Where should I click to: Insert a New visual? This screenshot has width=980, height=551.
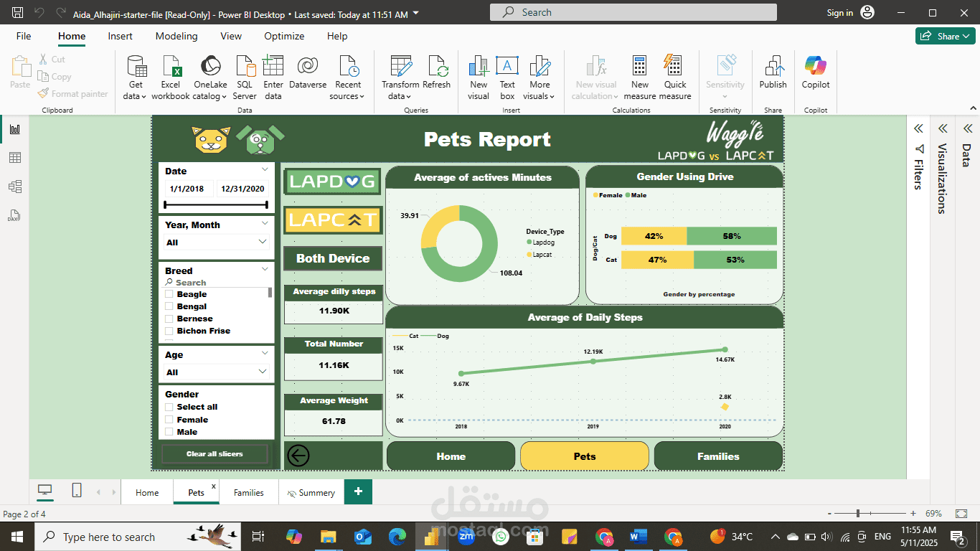click(x=479, y=77)
